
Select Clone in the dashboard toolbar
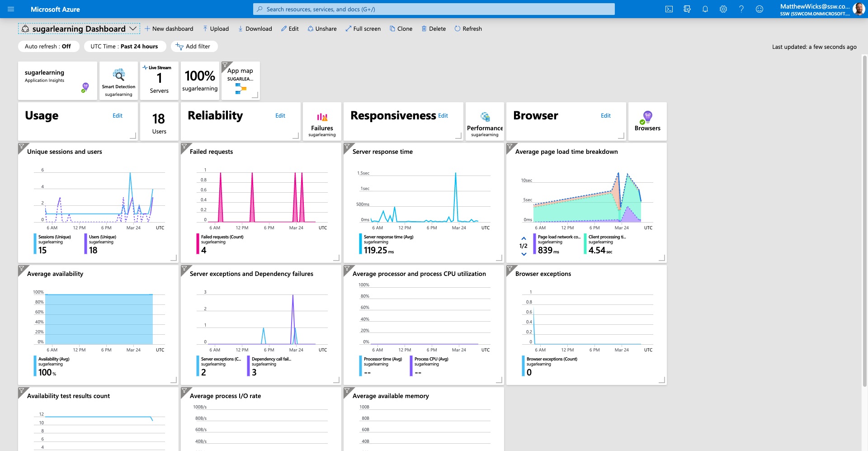[x=401, y=28]
